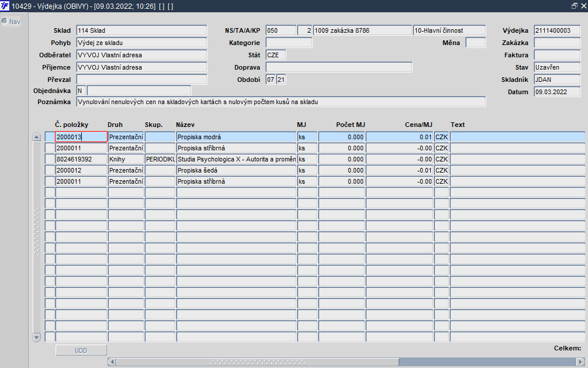The image size is (588, 368).
Task: Click the row selector of Propiska modrá row
Action: click(50, 137)
